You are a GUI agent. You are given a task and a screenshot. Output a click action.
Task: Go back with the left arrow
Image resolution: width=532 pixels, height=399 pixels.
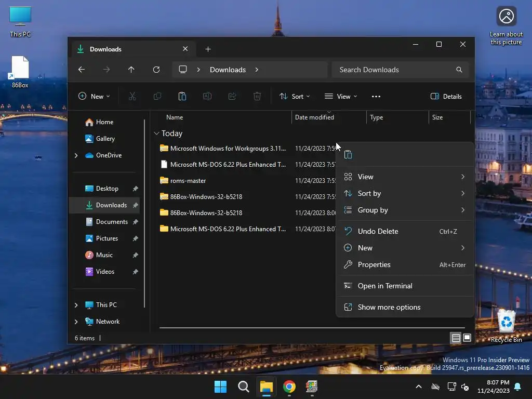[x=82, y=70]
